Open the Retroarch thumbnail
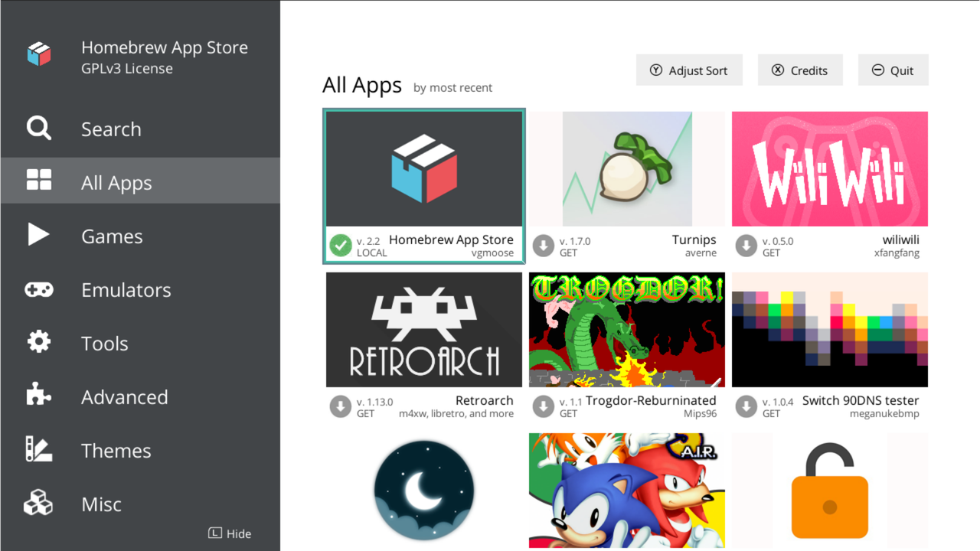980x551 pixels. coord(424,330)
